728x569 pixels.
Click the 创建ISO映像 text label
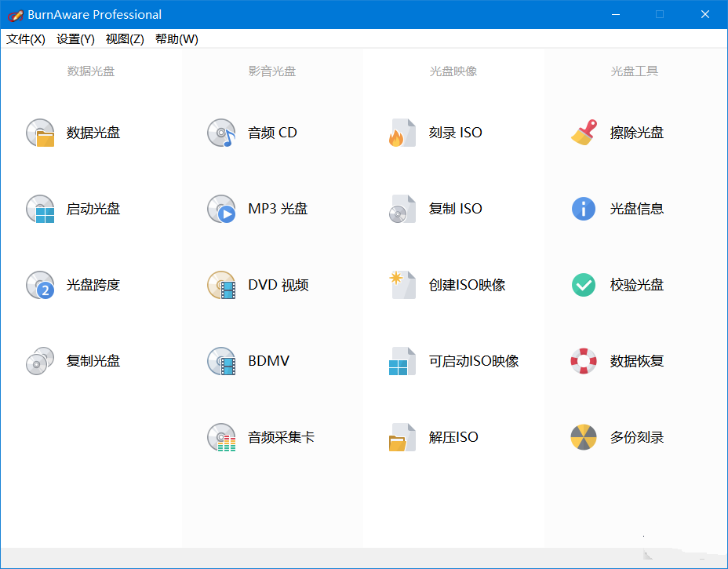[x=467, y=285]
